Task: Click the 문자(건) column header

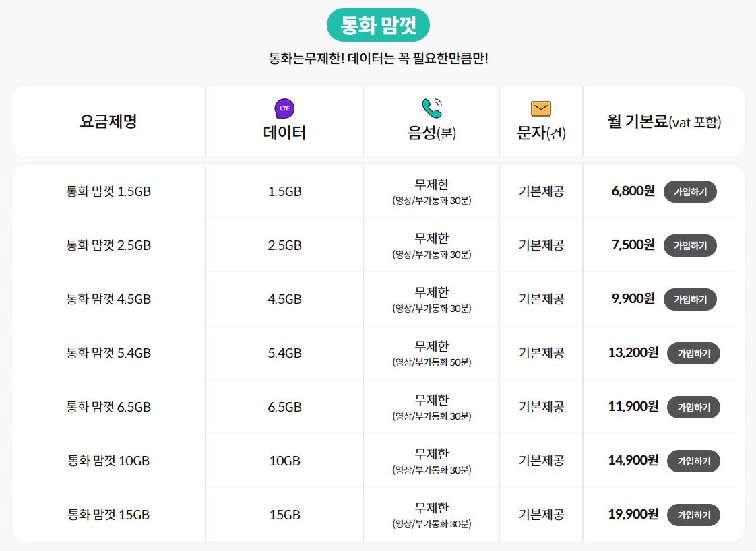Action: coord(541,133)
